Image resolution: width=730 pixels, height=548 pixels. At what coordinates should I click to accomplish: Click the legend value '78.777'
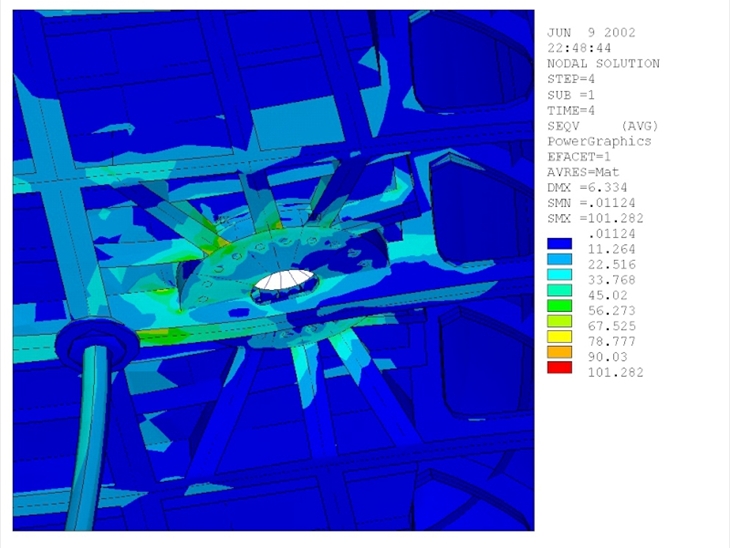(611, 342)
